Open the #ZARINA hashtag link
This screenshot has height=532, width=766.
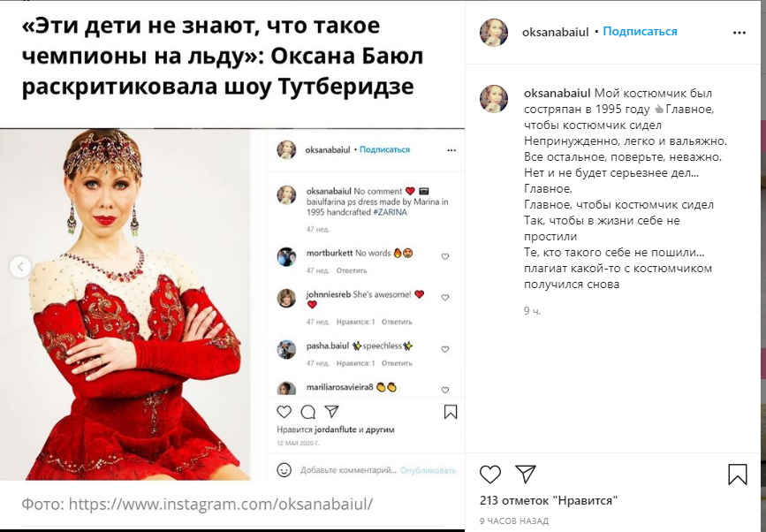pos(390,212)
